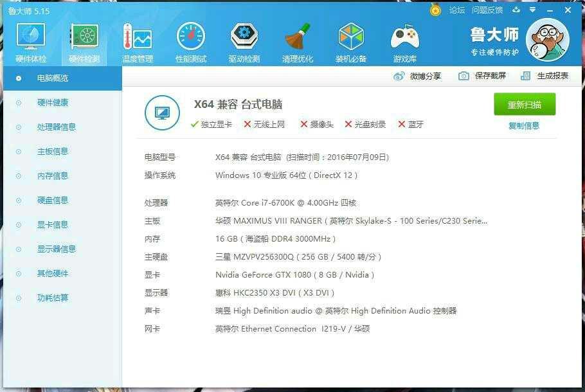The image size is (585, 392).
Task: Click Windows 10 专业版 operating system value
Action: (287, 175)
